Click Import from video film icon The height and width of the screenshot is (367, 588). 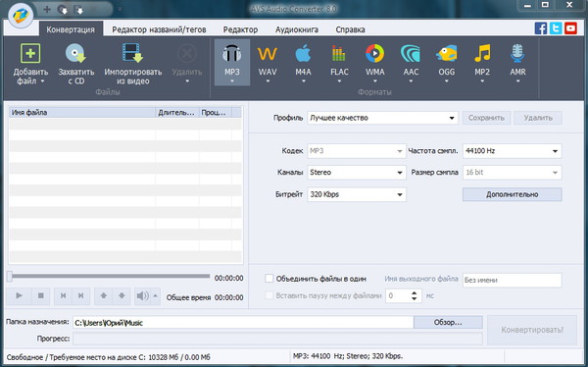click(x=132, y=53)
